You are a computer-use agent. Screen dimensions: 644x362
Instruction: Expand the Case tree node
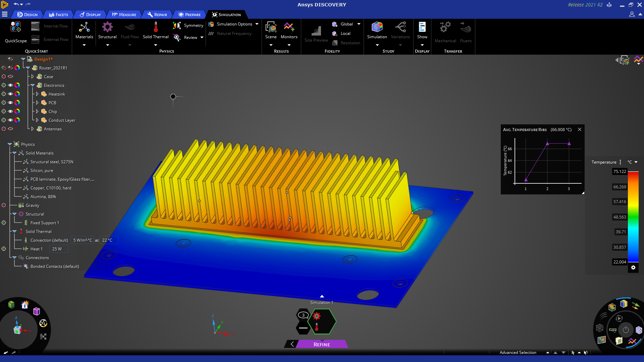pyautogui.click(x=33, y=77)
